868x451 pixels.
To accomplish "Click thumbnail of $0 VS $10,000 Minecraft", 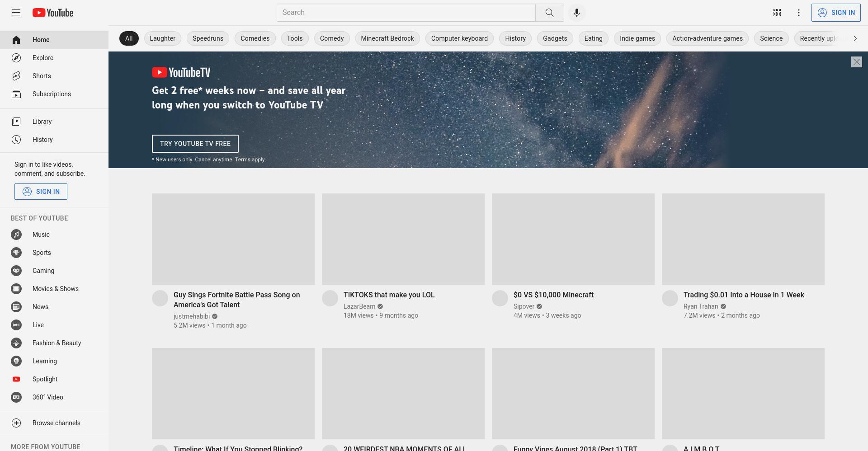I will [573, 239].
